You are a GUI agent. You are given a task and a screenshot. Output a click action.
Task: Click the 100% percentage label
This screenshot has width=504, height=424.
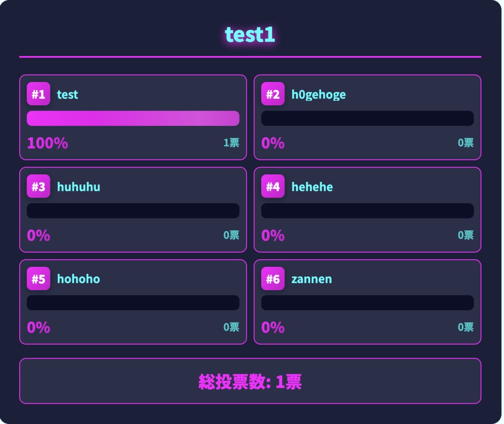coord(47,143)
